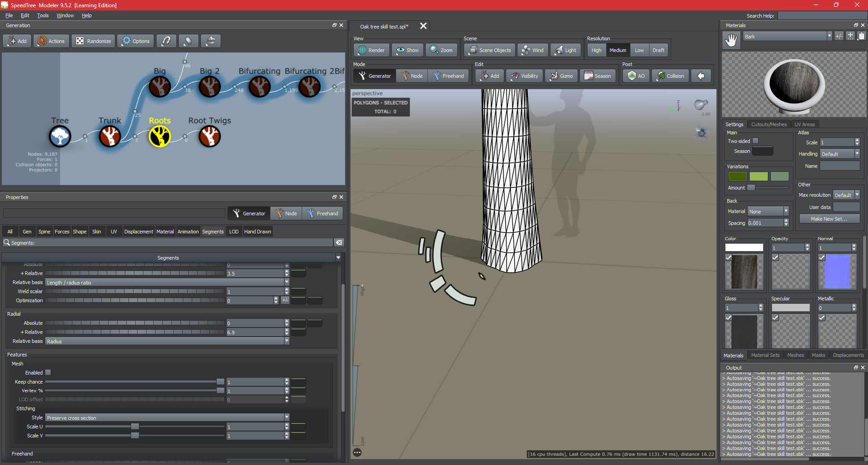This screenshot has width=868, height=465.
Task: Switch Properties panel to Freehand mode
Action: click(323, 214)
